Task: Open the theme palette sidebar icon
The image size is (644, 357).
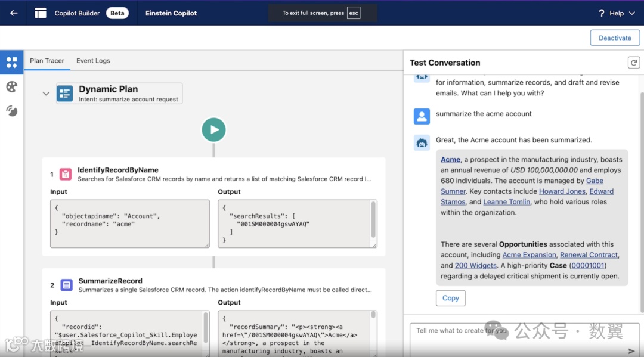Action: (x=11, y=86)
